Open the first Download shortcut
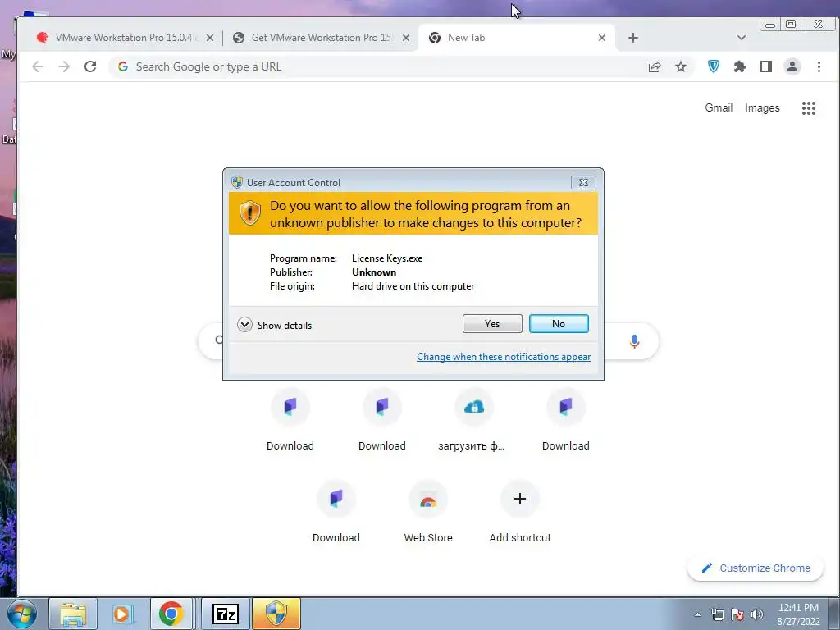Image resolution: width=840 pixels, height=630 pixels. (290, 421)
